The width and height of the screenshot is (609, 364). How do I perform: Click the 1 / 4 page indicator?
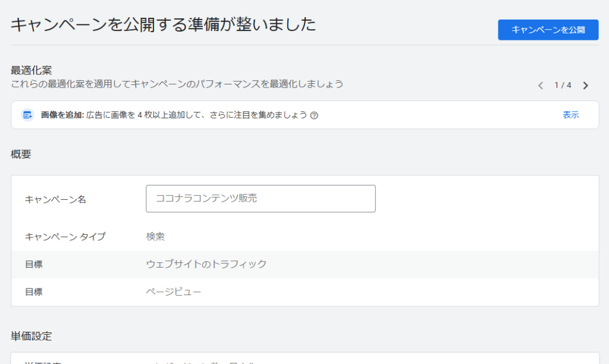(563, 85)
